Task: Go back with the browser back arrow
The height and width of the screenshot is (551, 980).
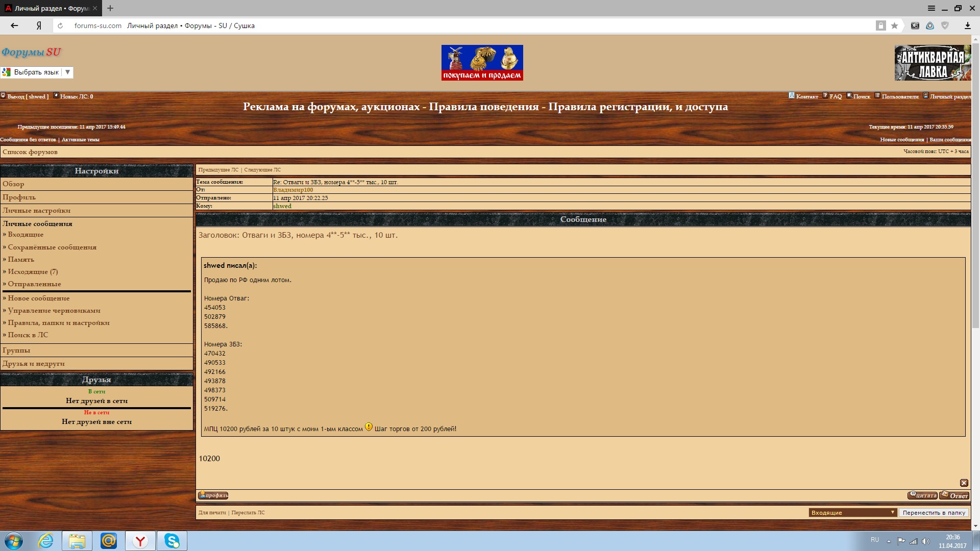Action: tap(14, 26)
